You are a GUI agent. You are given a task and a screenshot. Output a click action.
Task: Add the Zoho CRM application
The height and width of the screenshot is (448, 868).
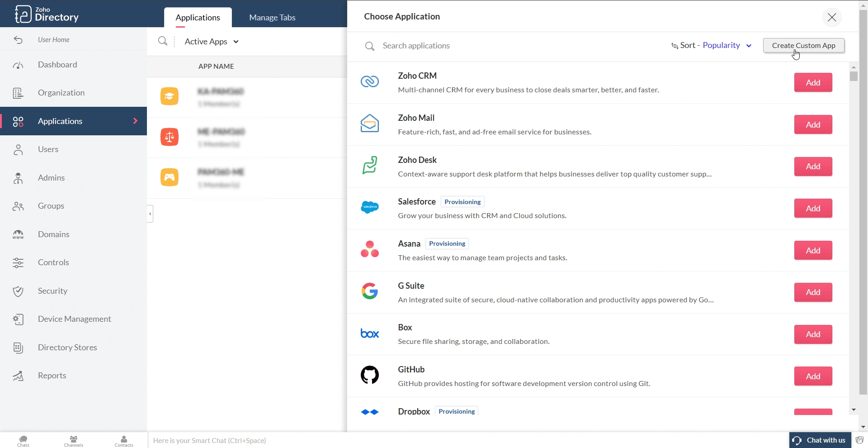[812, 82]
